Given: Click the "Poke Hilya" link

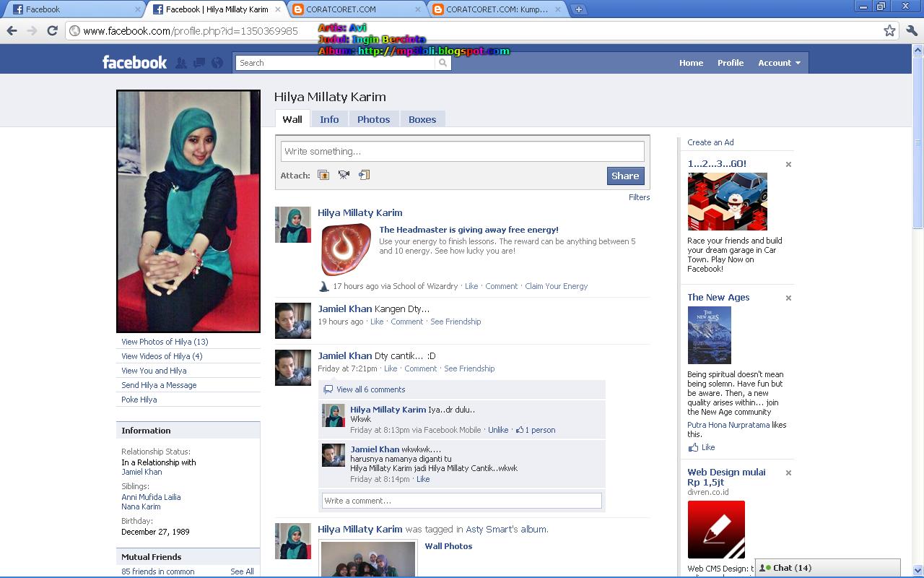Looking at the screenshot, I should [138, 399].
